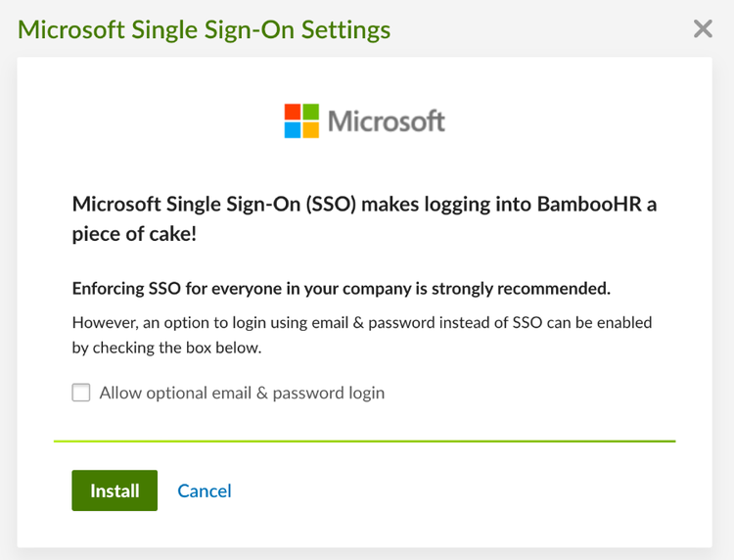Click the green divider line above Install

point(365,442)
